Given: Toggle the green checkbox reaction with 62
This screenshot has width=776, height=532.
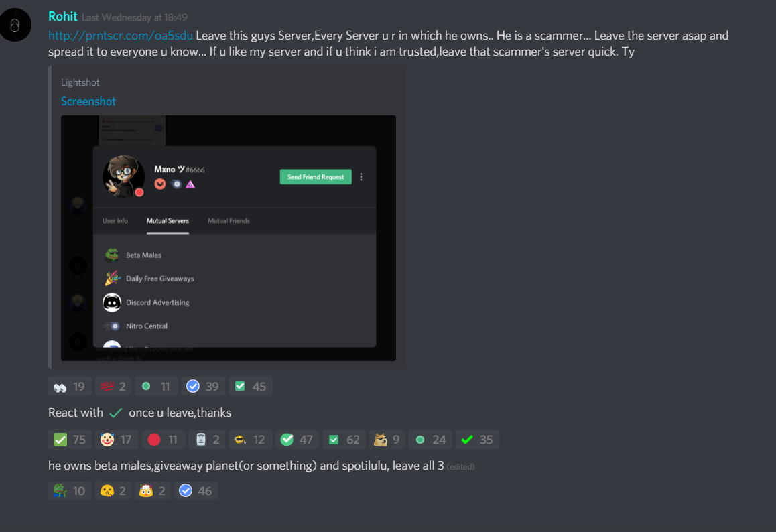Looking at the screenshot, I should pyautogui.click(x=345, y=440).
